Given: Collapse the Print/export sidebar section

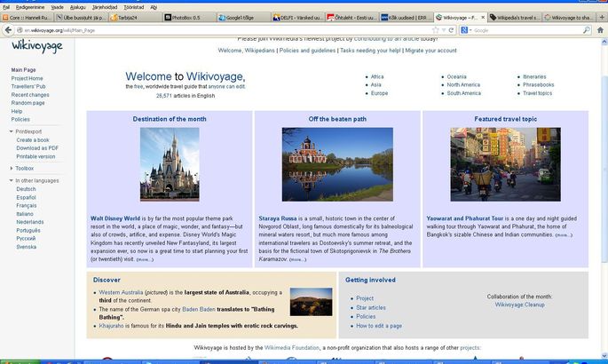Looking at the screenshot, I should 12,131.
